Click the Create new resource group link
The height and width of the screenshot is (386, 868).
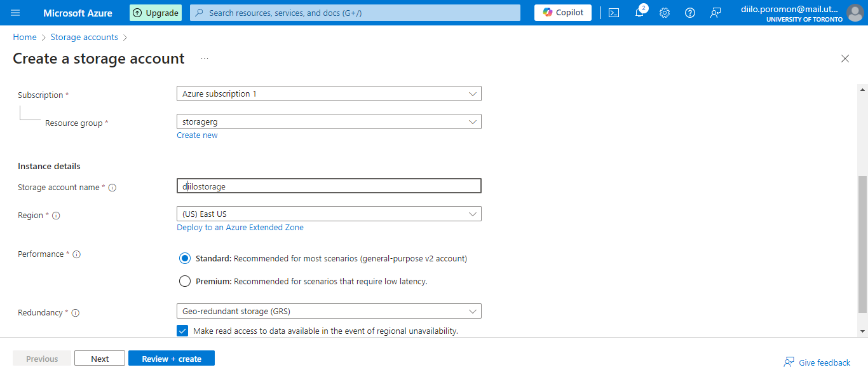(197, 135)
